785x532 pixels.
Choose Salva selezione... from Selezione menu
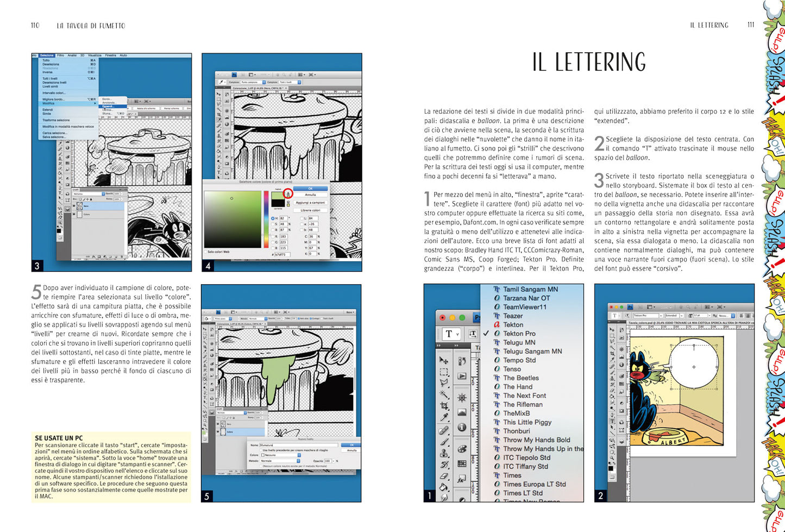[x=69, y=137]
